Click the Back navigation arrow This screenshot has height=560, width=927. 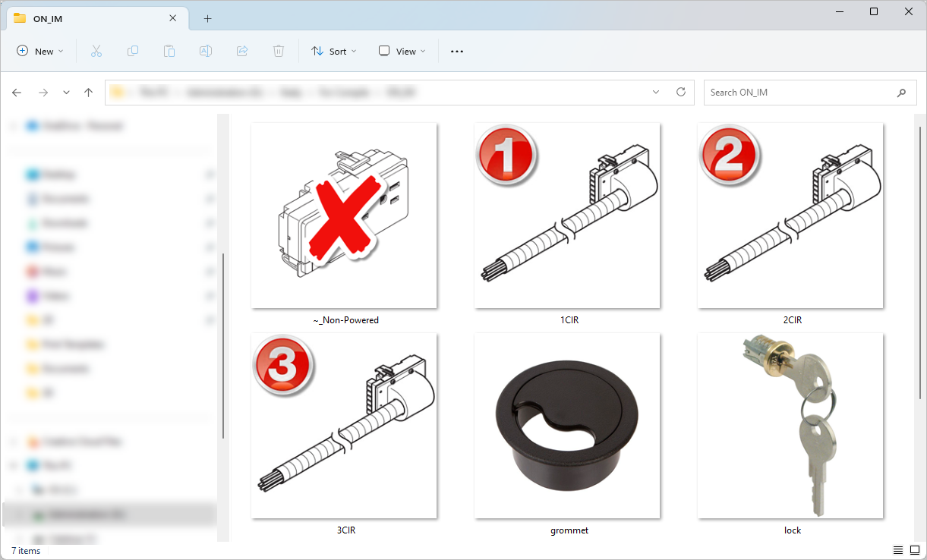pyautogui.click(x=17, y=92)
